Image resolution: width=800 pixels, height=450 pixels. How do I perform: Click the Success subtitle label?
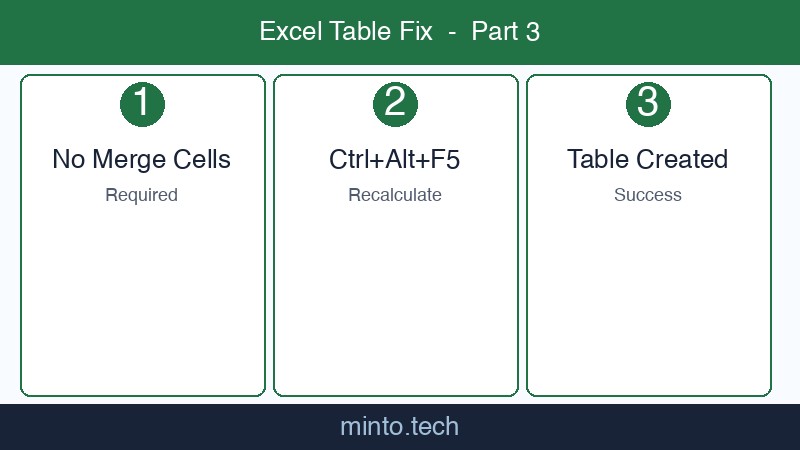[x=648, y=195]
